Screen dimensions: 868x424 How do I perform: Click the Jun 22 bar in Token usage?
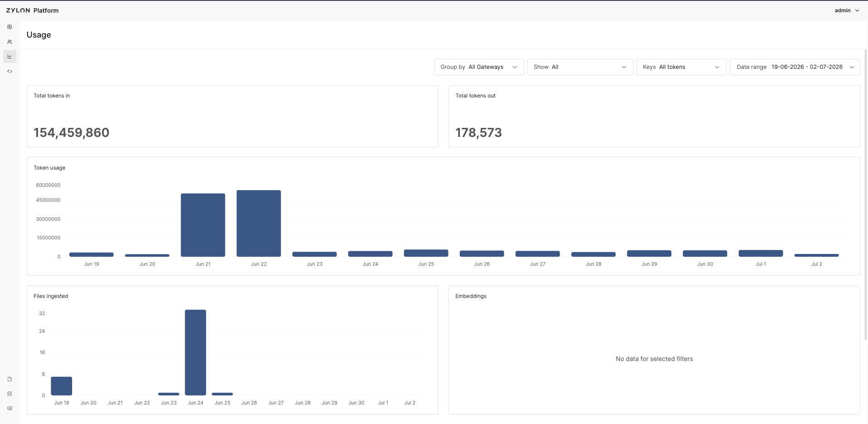click(258, 224)
